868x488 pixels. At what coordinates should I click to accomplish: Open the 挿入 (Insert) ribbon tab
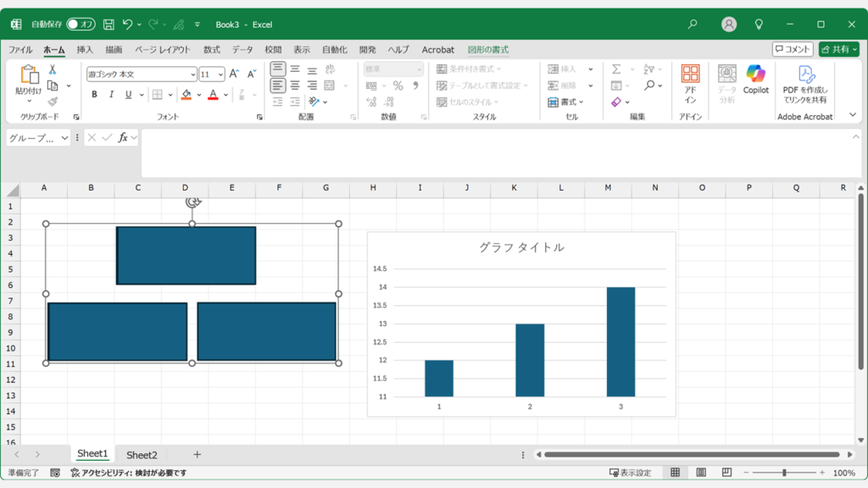click(85, 50)
